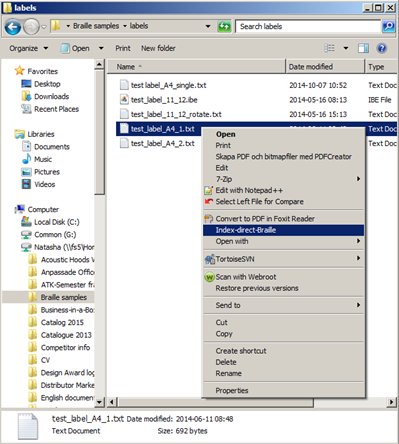Open the Help question mark icon
Screen dimensions: 399x444
[381, 48]
